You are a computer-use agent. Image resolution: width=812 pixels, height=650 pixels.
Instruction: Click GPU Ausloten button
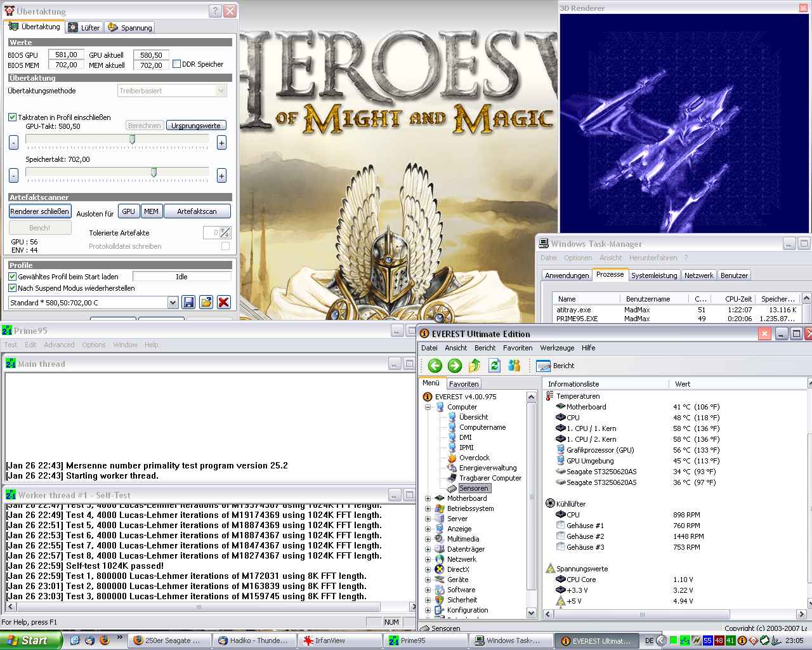(x=129, y=211)
